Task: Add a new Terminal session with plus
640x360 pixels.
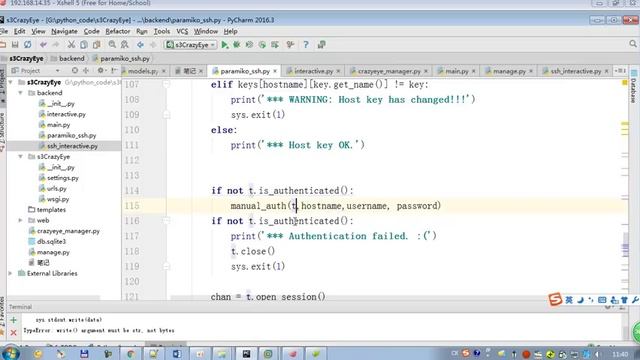Action: pyautogui.click(x=13, y=320)
